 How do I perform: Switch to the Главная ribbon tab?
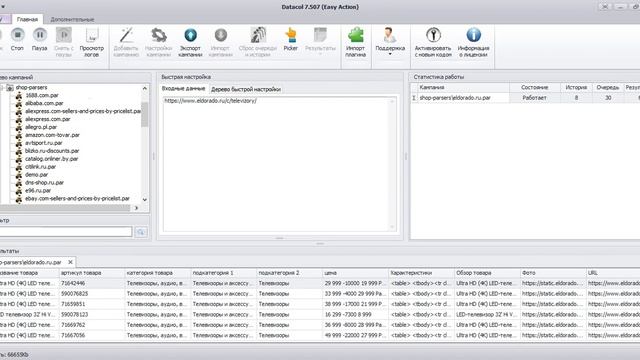pyautogui.click(x=27, y=19)
